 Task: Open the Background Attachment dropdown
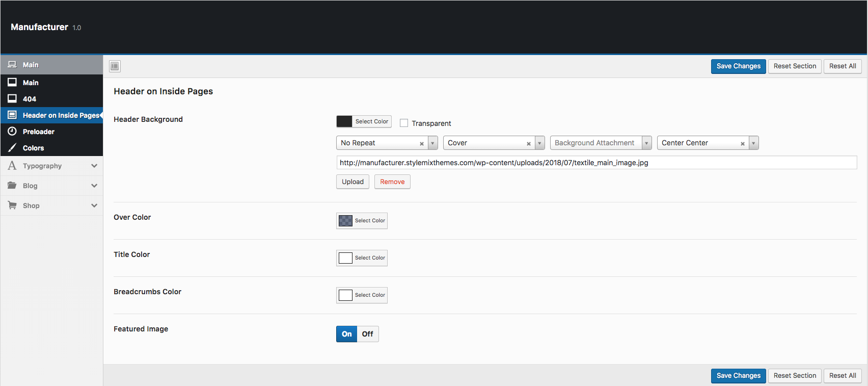pyautogui.click(x=646, y=143)
